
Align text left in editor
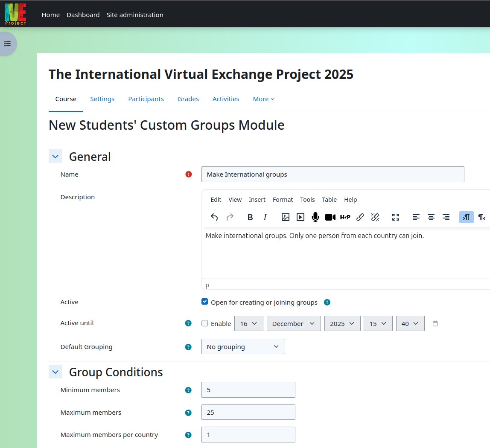416,217
